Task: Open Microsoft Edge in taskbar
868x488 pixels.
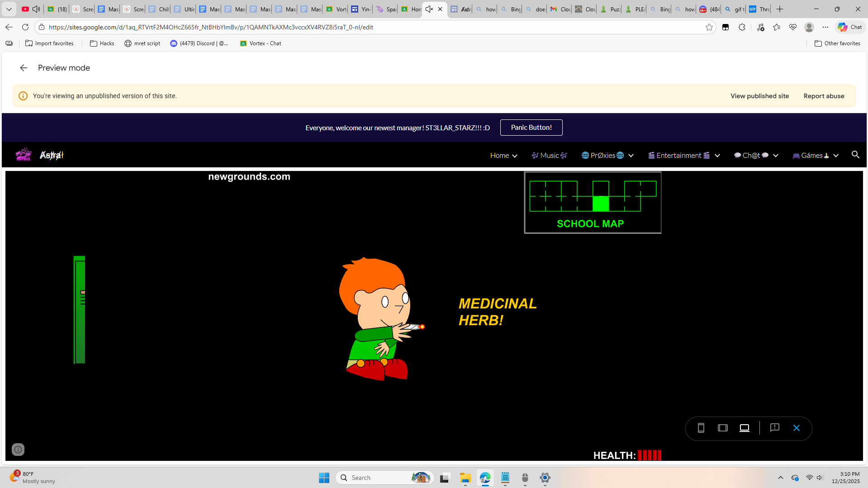Action: click(485, 478)
